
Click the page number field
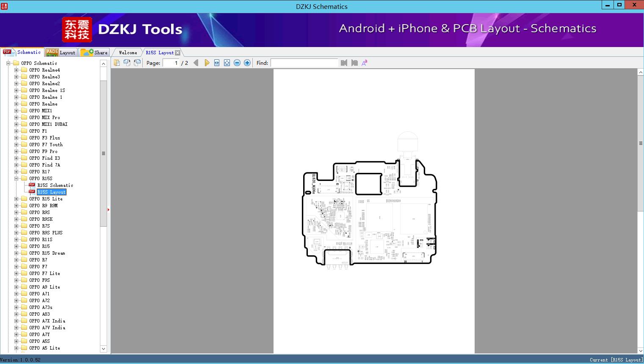click(171, 63)
